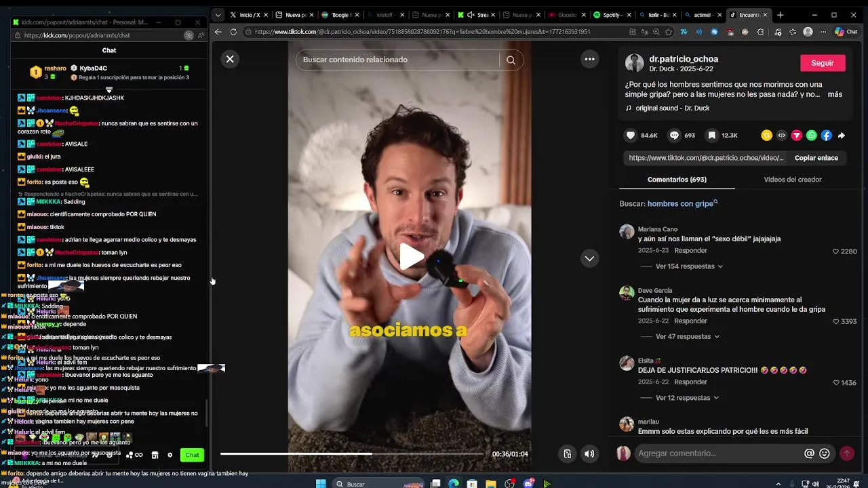
Task: Open Microsoft Edge from taskbar
Action: pyautogui.click(x=453, y=483)
